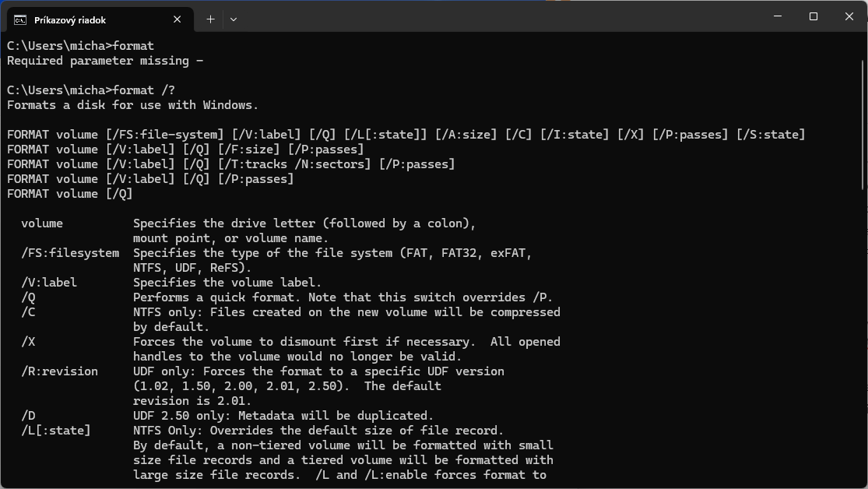The height and width of the screenshot is (489, 868).
Task: Click the Command Prompt icon in the tab
Action: tap(20, 19)
